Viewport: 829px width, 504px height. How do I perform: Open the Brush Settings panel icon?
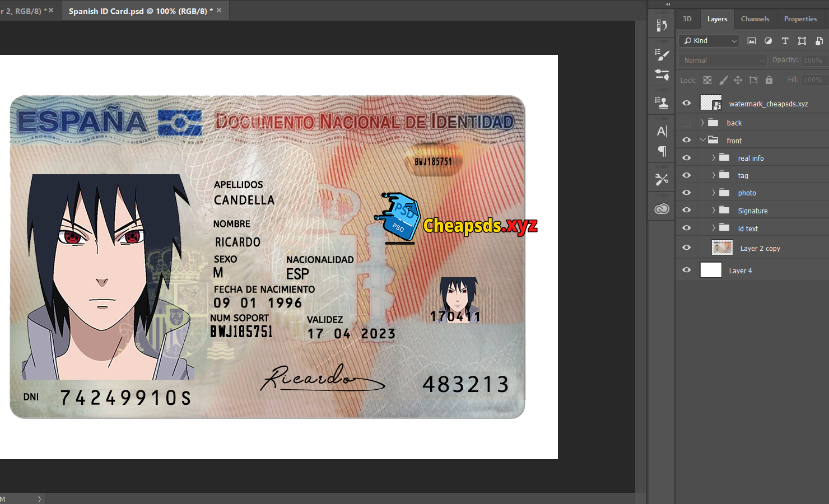pos(662,54)
